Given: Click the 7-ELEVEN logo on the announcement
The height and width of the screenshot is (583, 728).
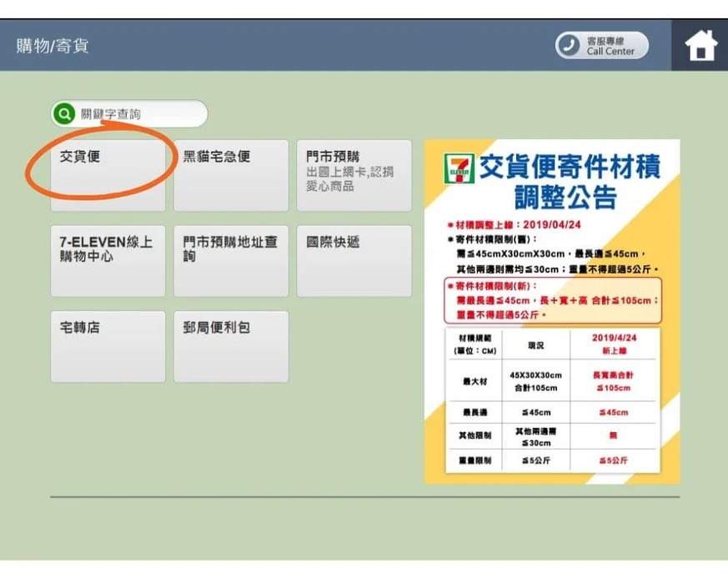Looking at the screenshot, I should pyautogui.click(x=460, y=169).
